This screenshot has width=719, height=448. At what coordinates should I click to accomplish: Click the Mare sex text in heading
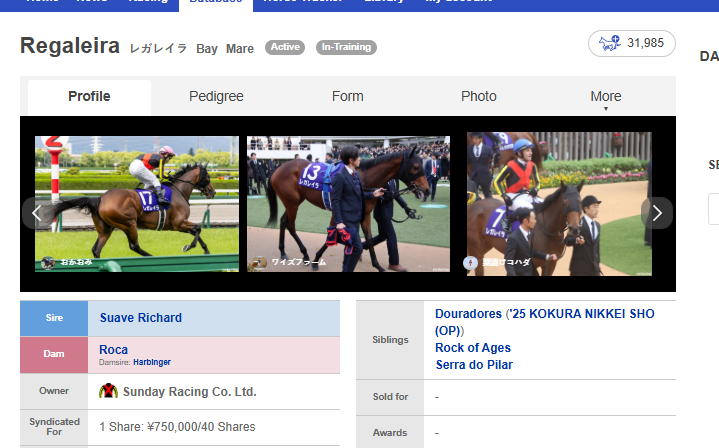[240, 49]
